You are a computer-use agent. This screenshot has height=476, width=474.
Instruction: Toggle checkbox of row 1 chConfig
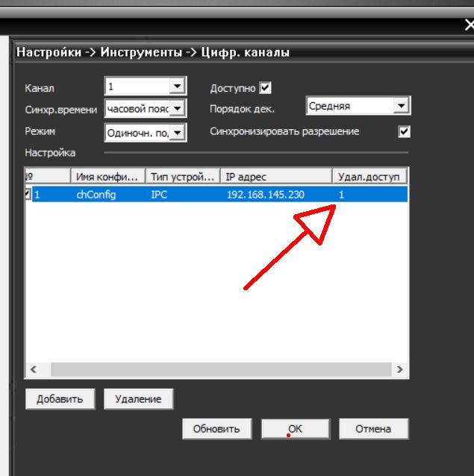[28, 194]
